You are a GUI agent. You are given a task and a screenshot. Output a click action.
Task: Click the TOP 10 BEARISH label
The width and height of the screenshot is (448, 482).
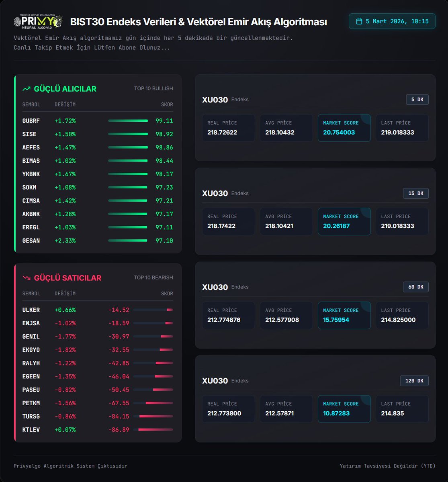153,278
